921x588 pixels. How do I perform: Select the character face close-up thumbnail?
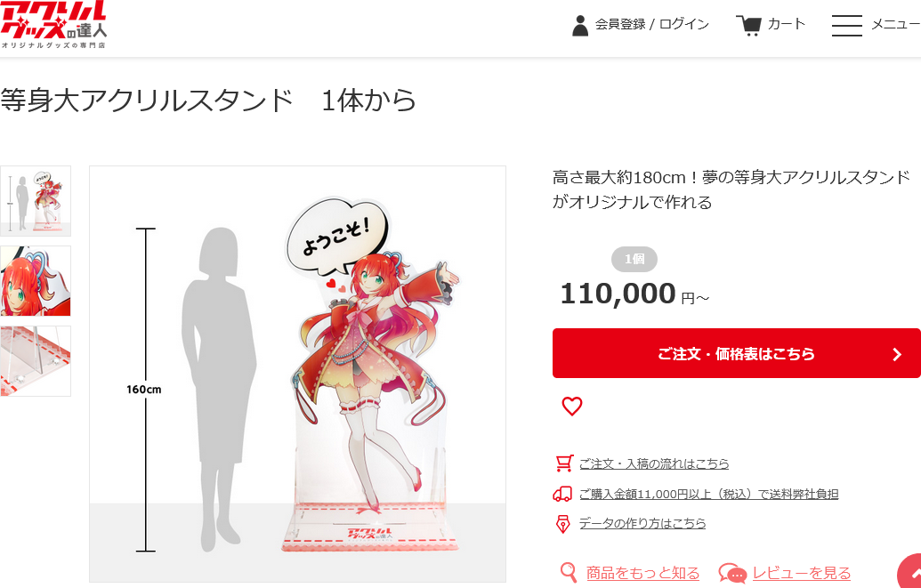click(x=36, y=281)
